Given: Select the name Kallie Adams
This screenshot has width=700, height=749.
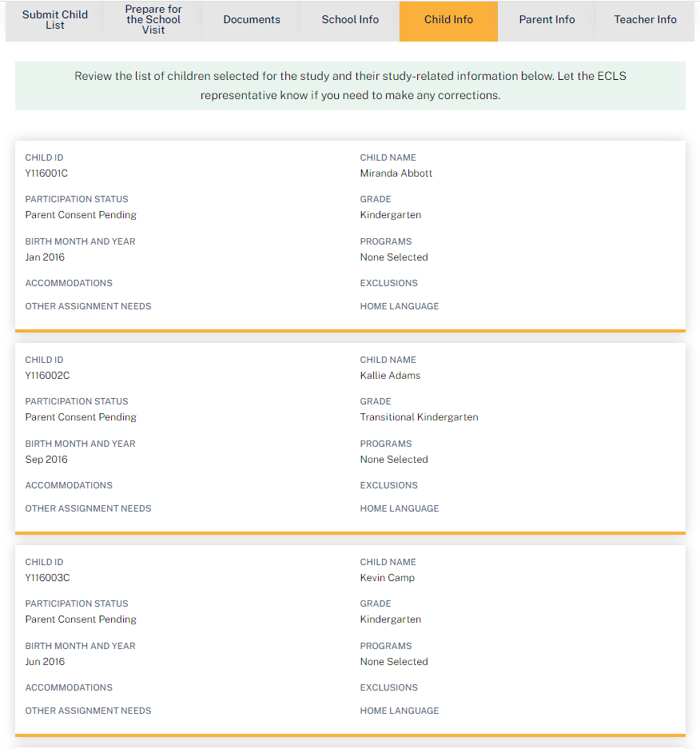Looking at the screenshot, I should (x=390, y=376).
